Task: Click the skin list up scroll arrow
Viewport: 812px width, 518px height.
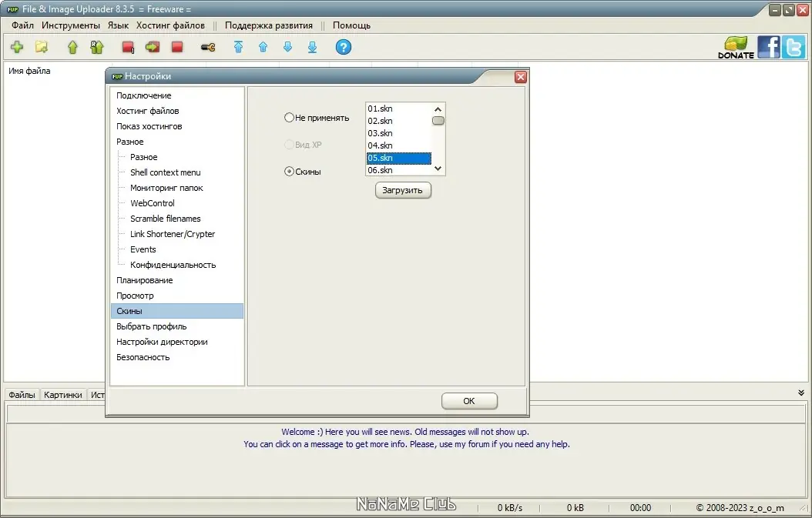Action: pyautogui.click(x=438, y=109)
